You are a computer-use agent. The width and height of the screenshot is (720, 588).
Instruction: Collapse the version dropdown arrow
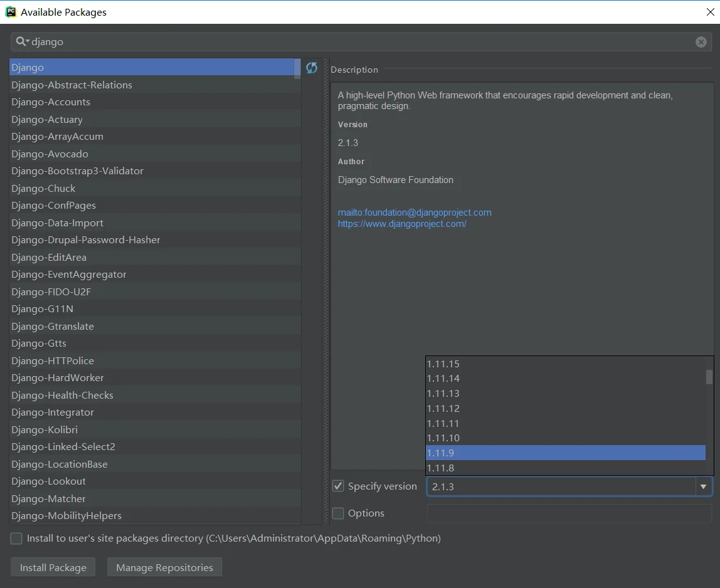(x=703, y=486)
